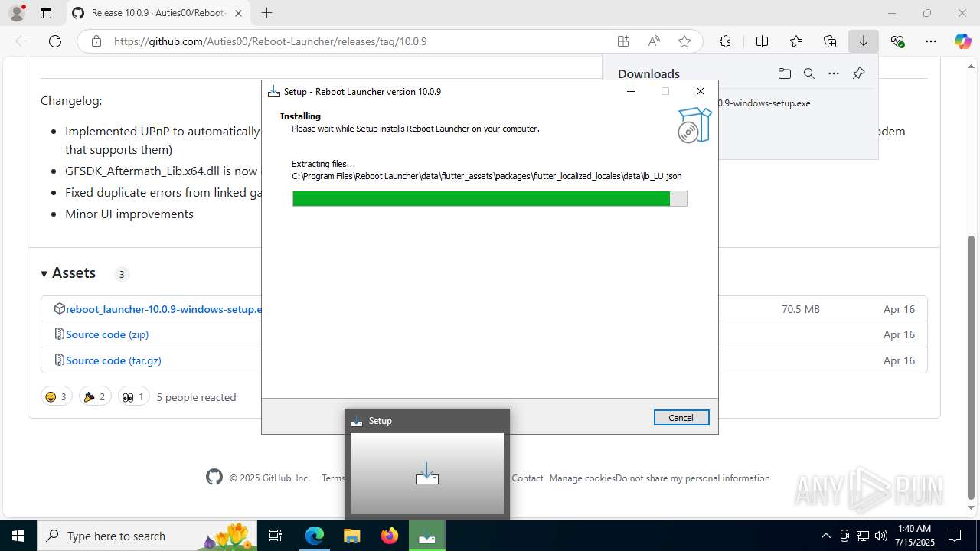Open Manage cookies footer link
The width and height of the screenshot is (980, 551).
click(582, 478)
